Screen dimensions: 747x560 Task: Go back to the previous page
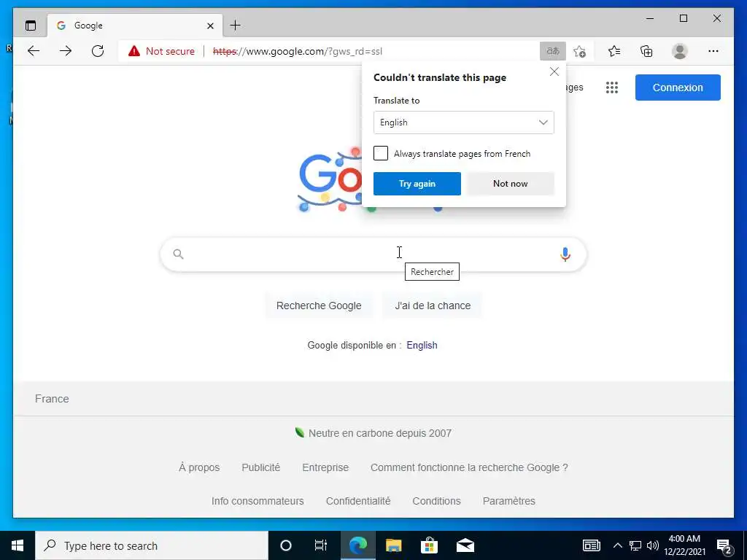(x=34, y=51)
